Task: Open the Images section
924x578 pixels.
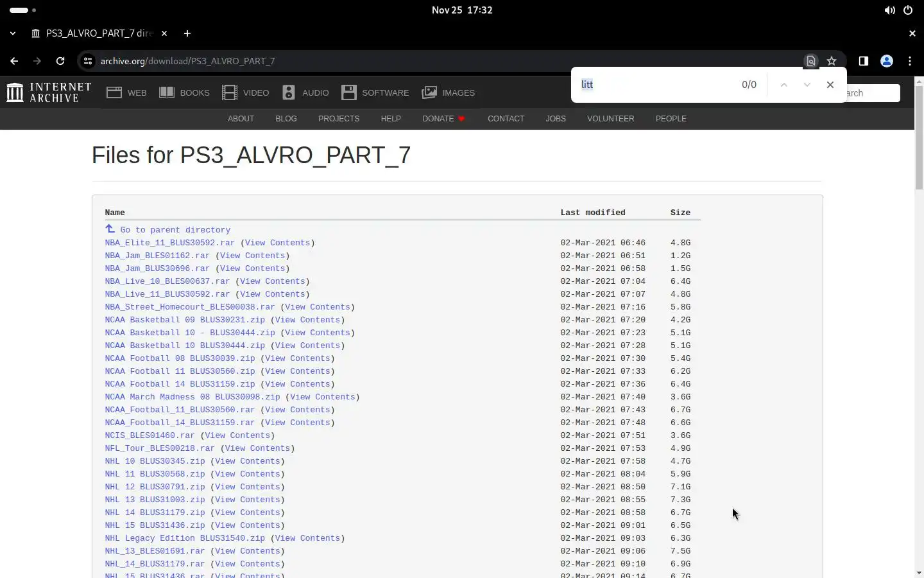Action: [x=448, y=92]
